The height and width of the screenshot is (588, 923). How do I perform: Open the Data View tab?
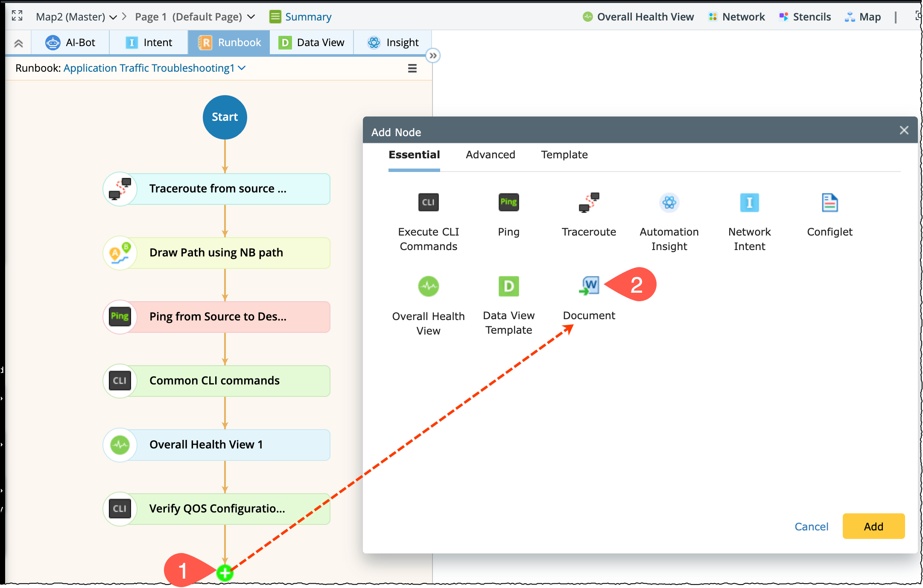click(x=312, y=43)
